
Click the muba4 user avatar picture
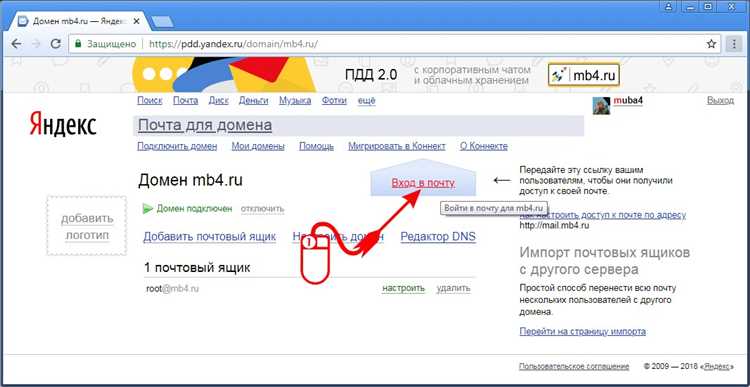click(x=601, y=106)
